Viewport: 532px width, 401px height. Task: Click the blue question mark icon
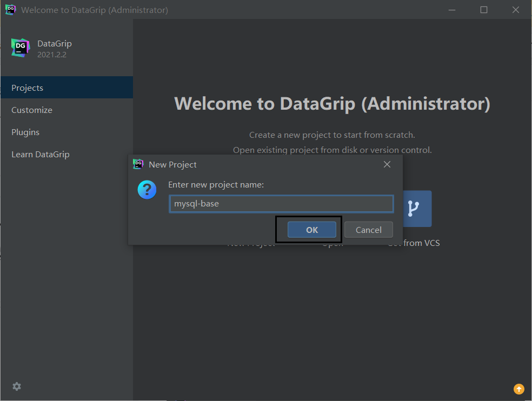click(147, 190)
